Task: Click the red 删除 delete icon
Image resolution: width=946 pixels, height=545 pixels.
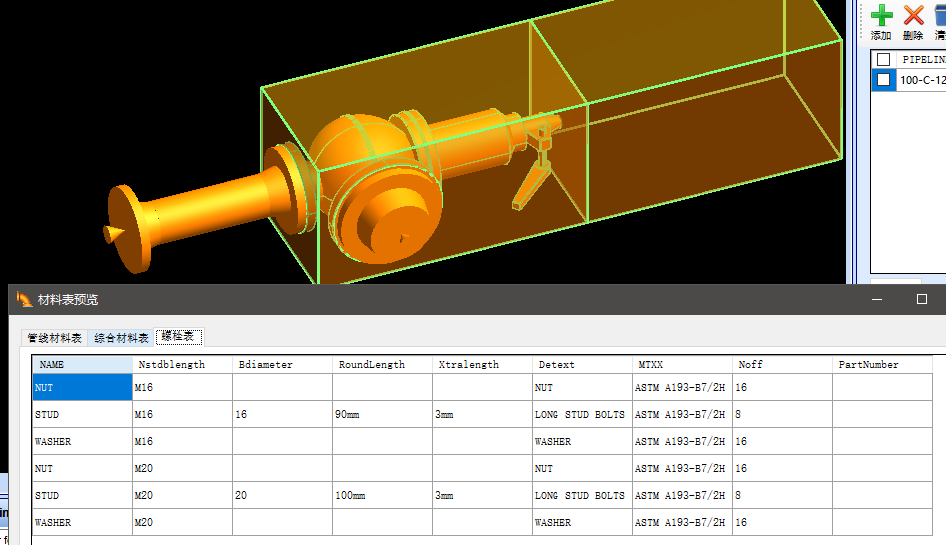Action: tap(913, 15)
